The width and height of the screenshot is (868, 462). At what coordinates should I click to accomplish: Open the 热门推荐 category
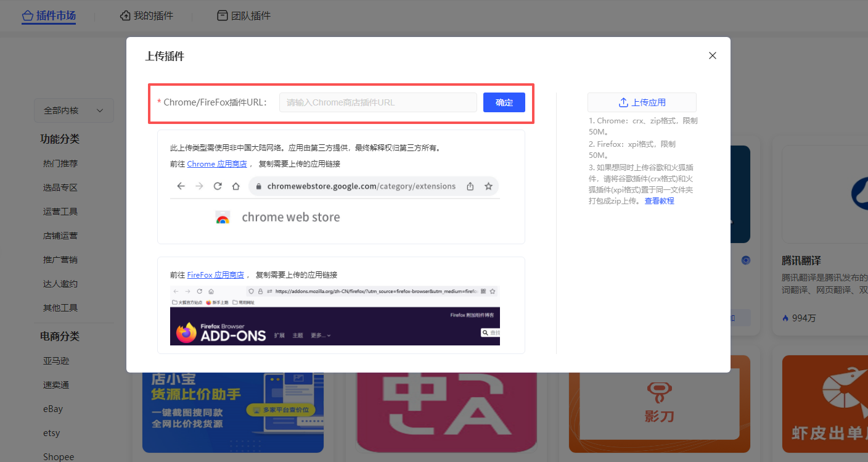pyautogui.click(x=60, y=163)
